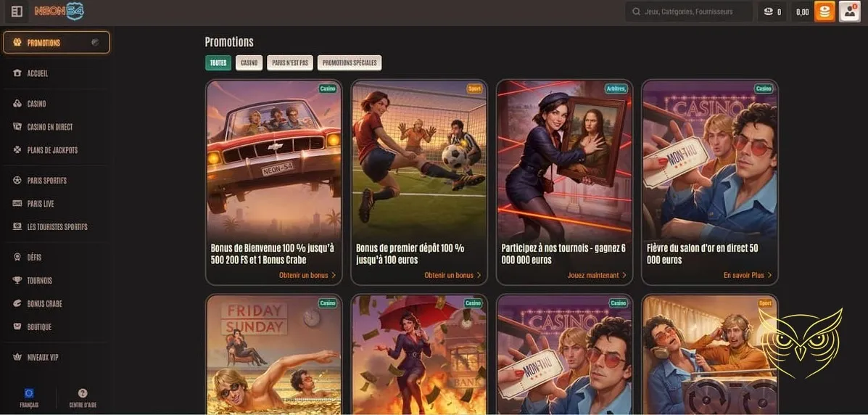Click the Accueil home icon
Image resolution: width=868 pixels, height=415 pixels.
[17, 73]
